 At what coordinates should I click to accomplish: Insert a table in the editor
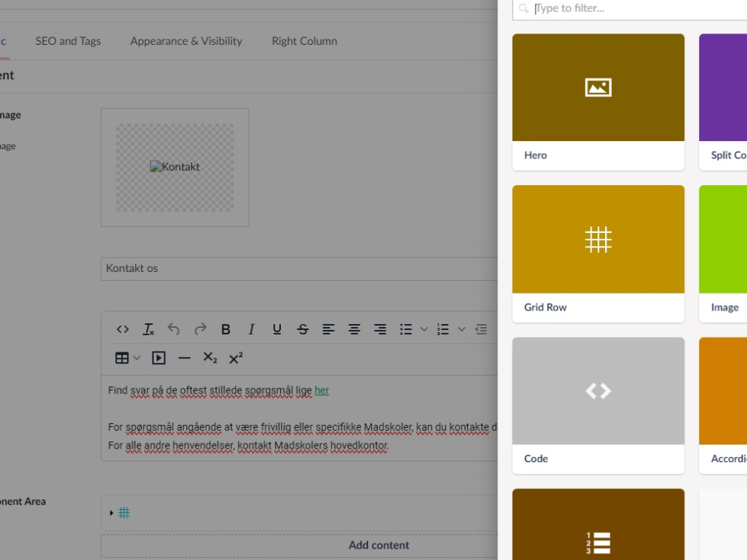tap(122, 358)
